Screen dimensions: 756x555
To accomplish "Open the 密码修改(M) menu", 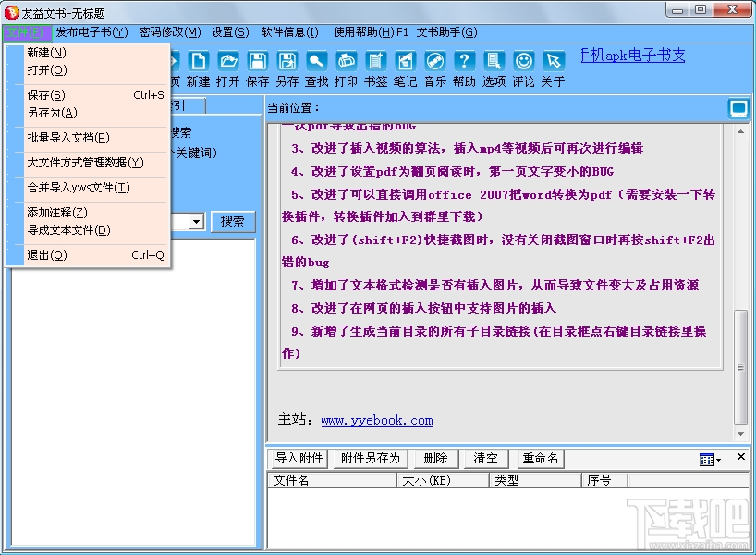I will click(170, 32).
